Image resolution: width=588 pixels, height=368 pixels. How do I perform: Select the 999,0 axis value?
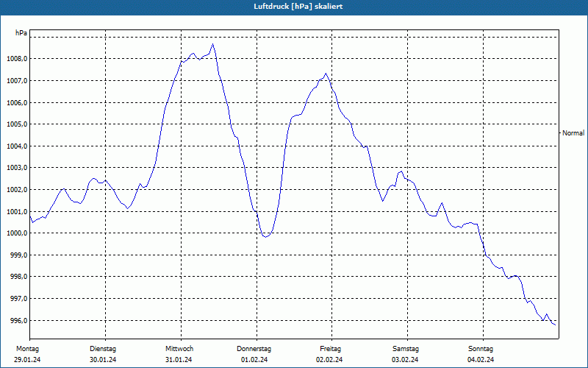click(18, 255)
